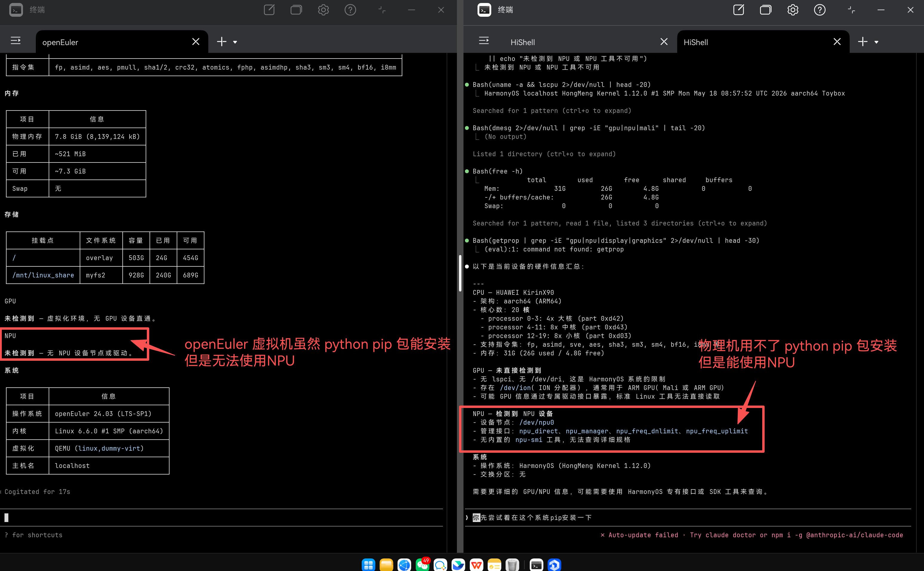924x571 pixels.
Task: Click the /dev/ion path in the GPU section
Action: (515, 388)
